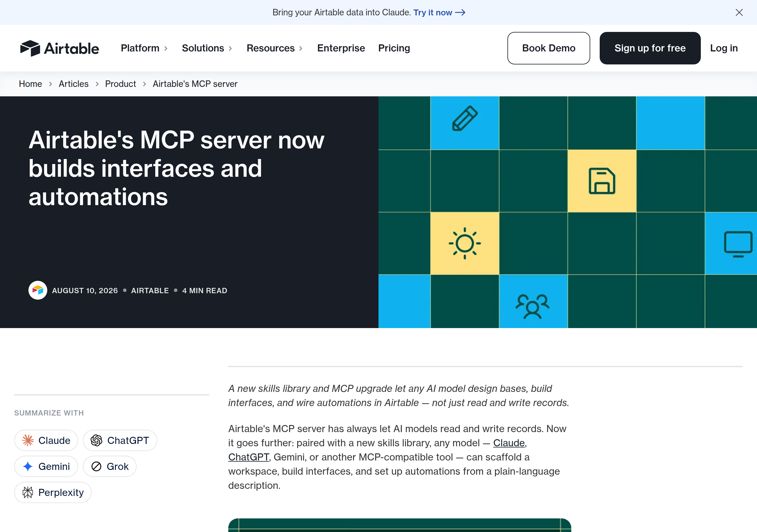Open Articles in the breadcrumb
Viewport: 757px width, 532px height.
[74, 84]
